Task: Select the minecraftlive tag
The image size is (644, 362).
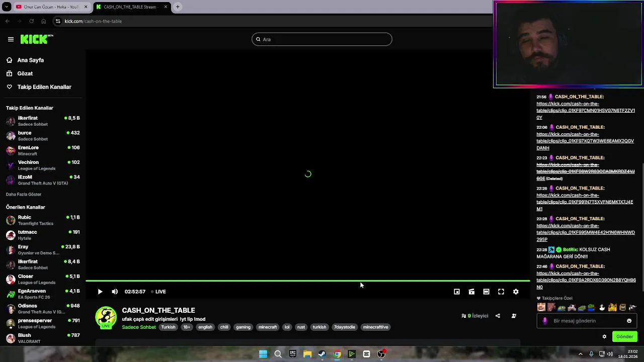Action: [x=376, y=327]
